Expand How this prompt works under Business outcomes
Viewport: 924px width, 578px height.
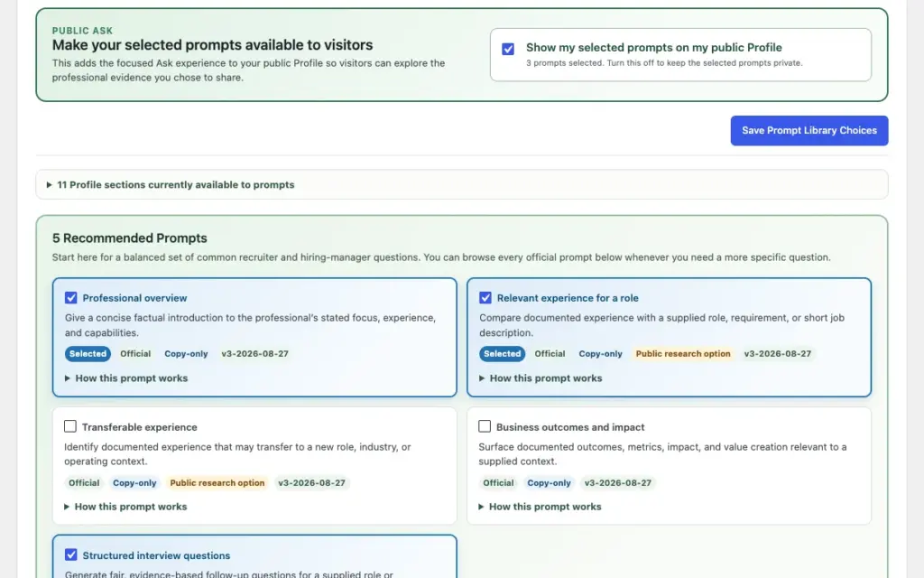click(540, 507)
